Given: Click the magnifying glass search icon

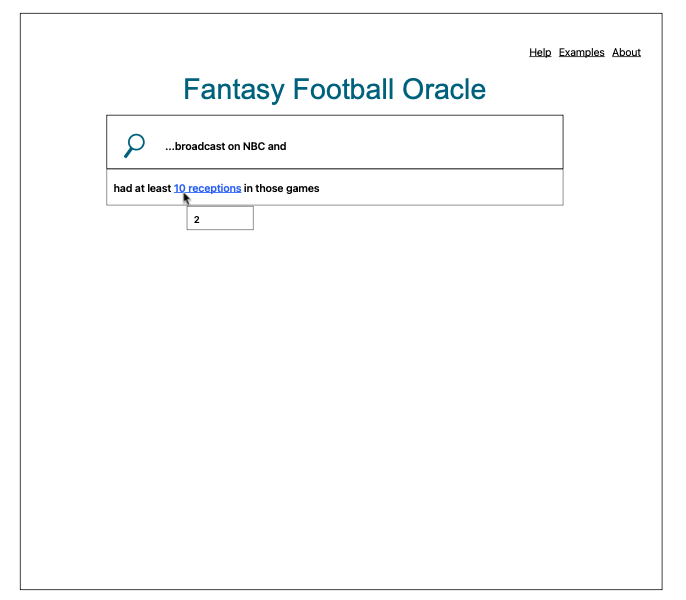Looking at the screenshot, I should click(134, 145).
